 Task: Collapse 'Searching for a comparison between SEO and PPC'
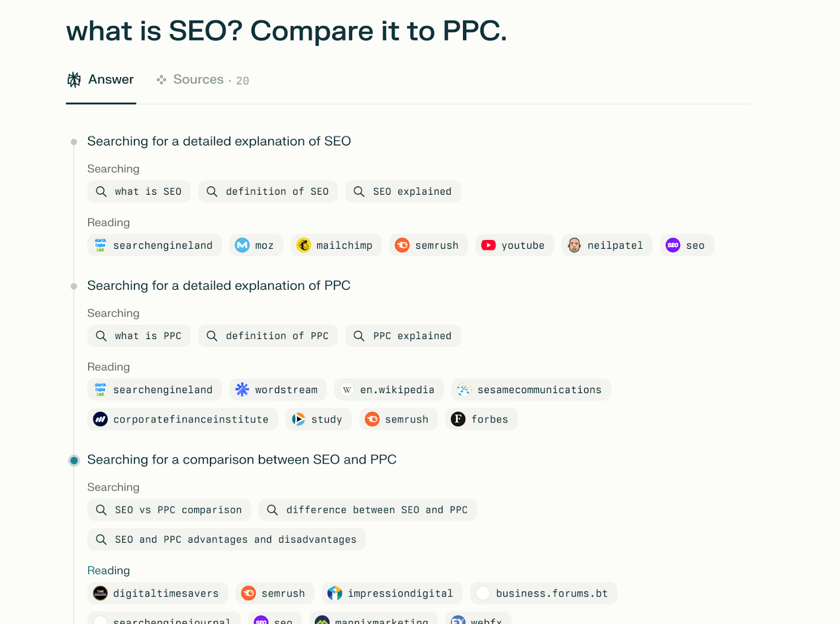pos(241,460)
